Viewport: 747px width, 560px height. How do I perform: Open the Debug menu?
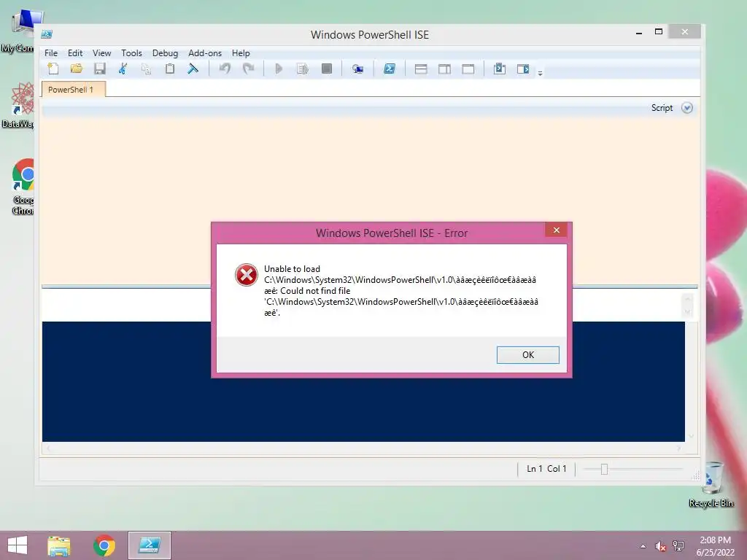click(165, 52)
